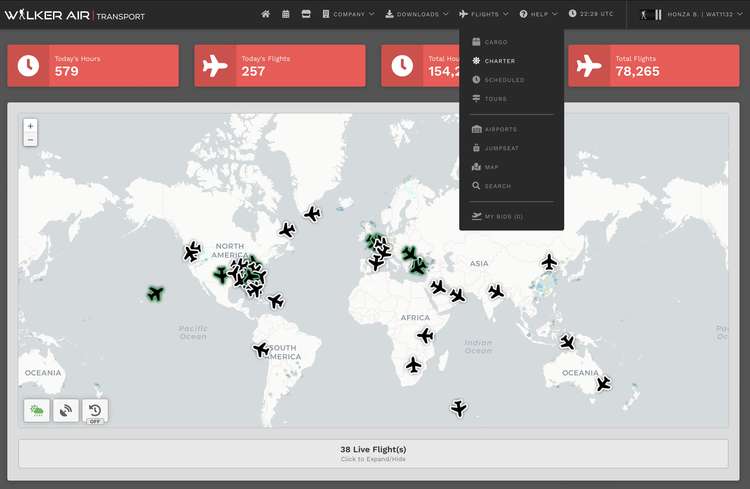Click the airplane marker near Hawaii

tap(154, 293)
